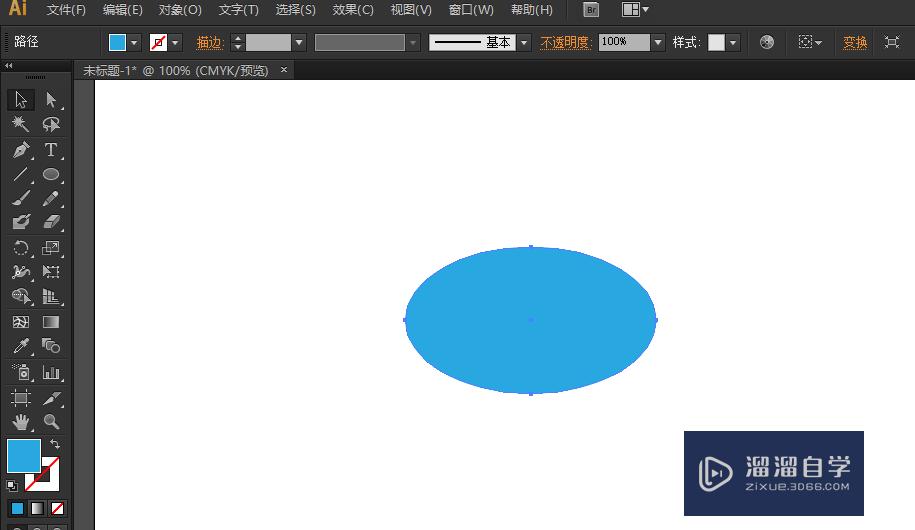
Task: Select the Paintbrush tool
Action: pos(21,198)
